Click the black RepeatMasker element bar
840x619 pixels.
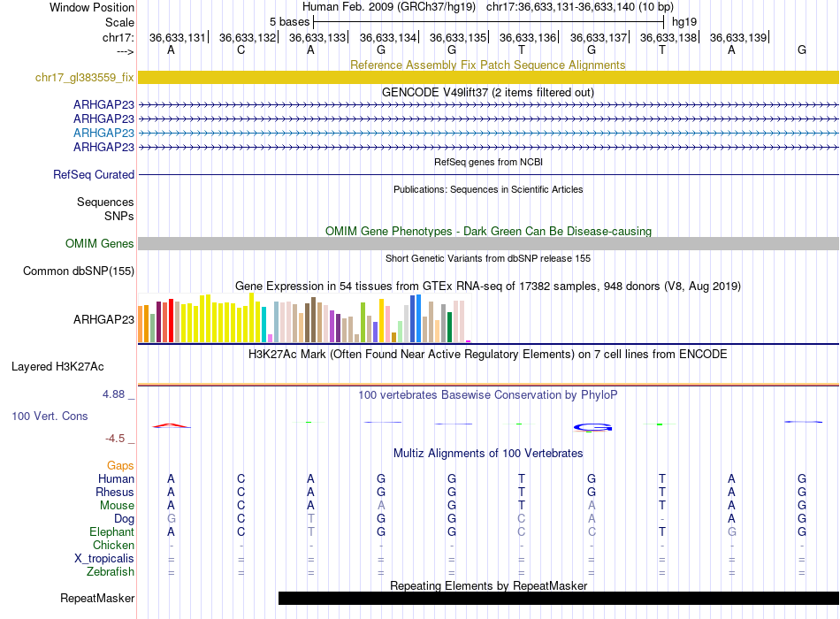[x=559, y=598]
